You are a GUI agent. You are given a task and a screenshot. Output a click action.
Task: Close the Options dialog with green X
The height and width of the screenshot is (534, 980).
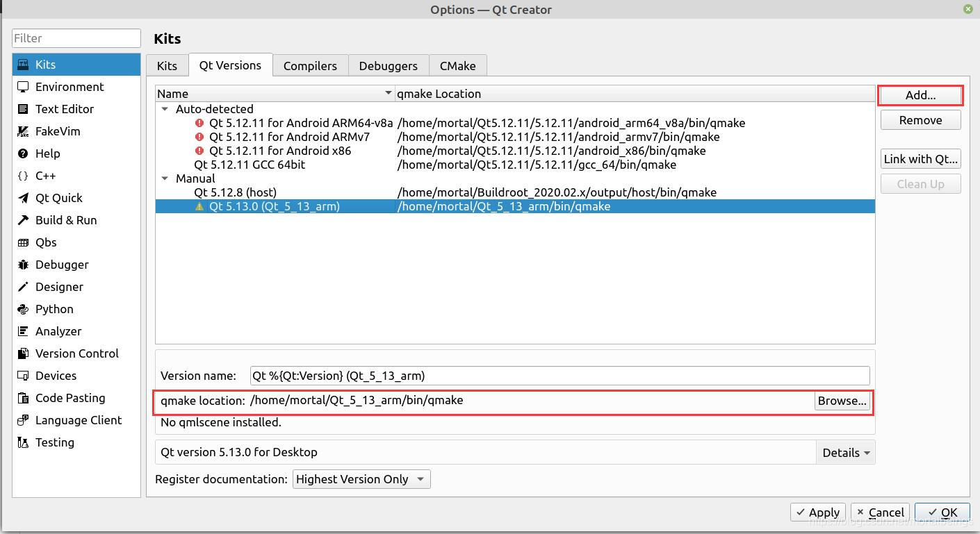click(x=967, y=9)
